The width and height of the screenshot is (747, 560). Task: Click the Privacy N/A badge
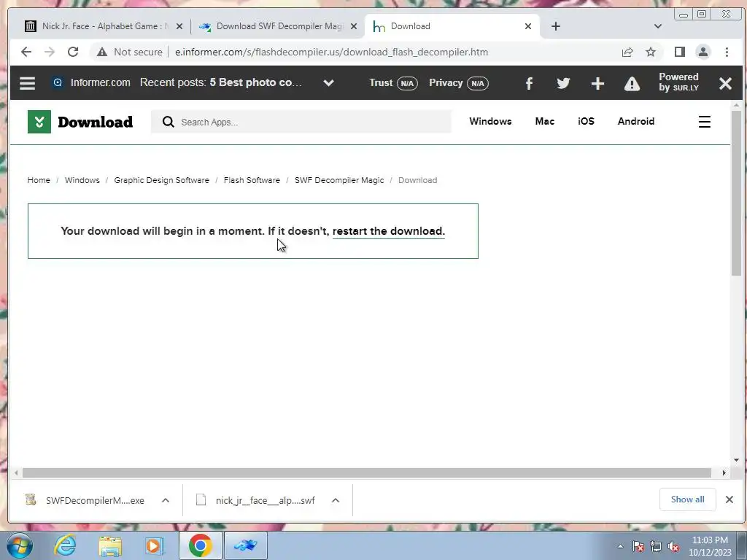(458, 83)
